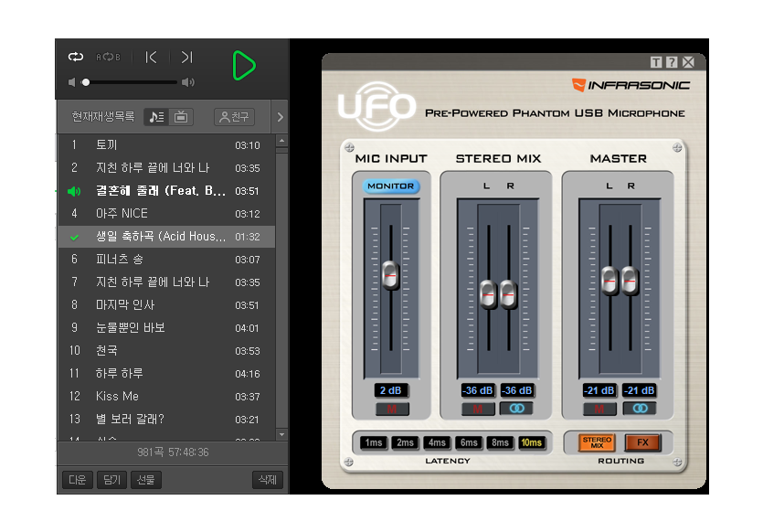
Task: Click the Stereo Mix left fader knob
Action: pos(488,294)
